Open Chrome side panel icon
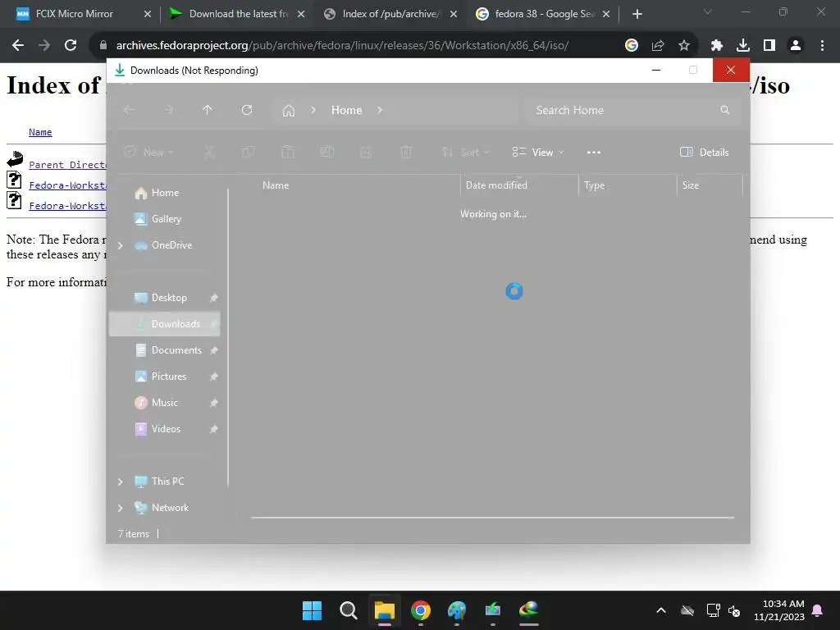The height and width of the screenshot is (630, 840). pyautogui.click(x=769, y=46)
